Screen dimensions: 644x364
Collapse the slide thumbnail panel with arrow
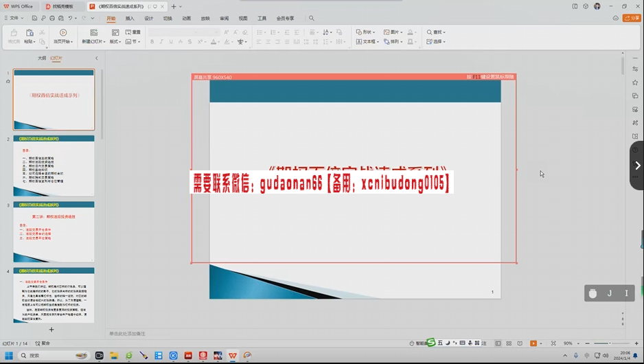pos(96,58)
